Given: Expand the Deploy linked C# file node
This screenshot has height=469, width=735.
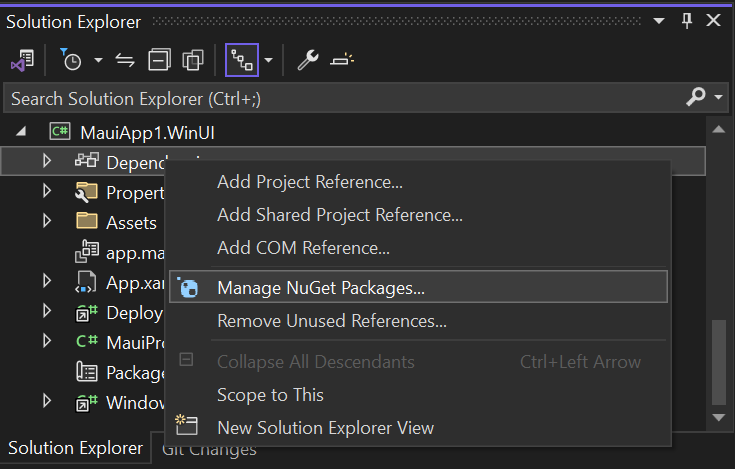Looking at the screenshot, I should point(46,311).
